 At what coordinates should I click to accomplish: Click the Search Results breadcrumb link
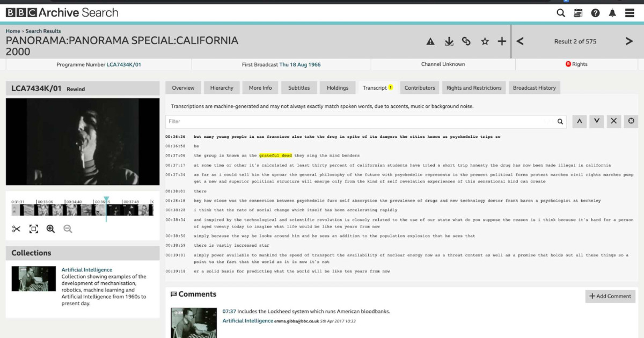pos(43,31)
